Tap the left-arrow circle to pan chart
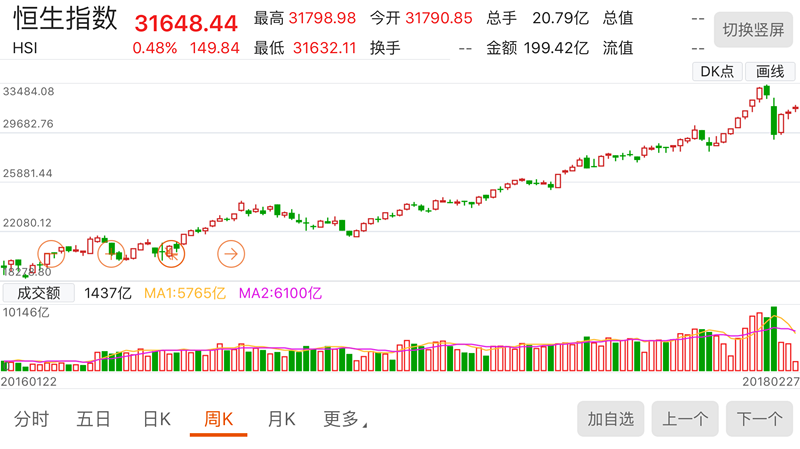Viewport: 800px width, 449px height. (171, 253)
